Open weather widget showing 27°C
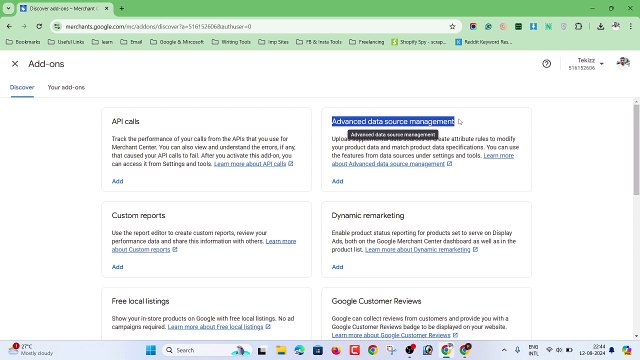 [x=31, y=350]
